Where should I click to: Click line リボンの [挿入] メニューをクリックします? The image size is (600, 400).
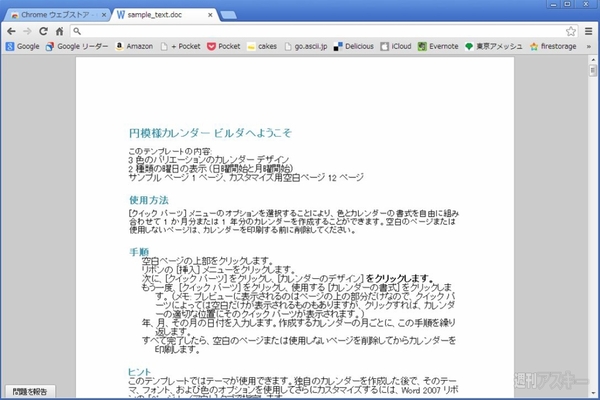pyautogui.click(x=218, y=269)
